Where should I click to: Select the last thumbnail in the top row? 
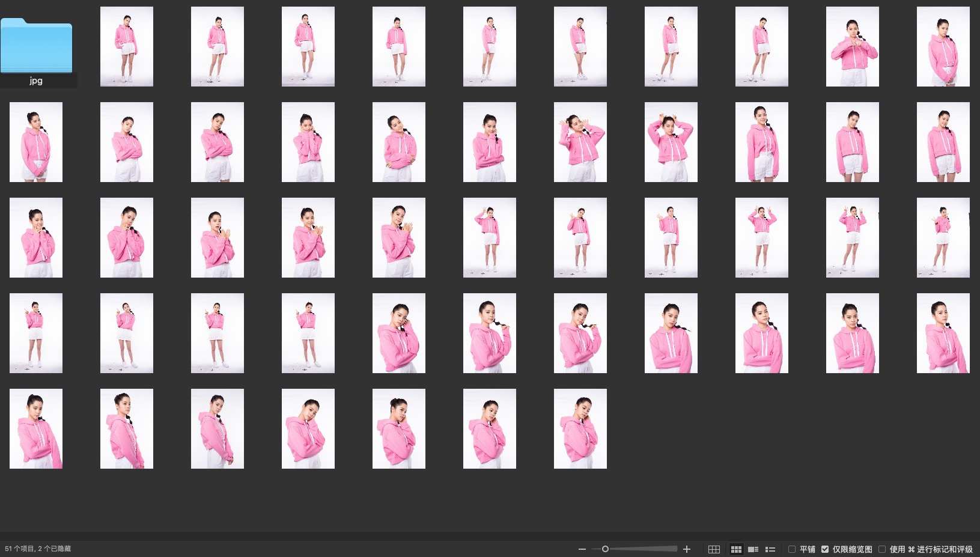point(943,47)
